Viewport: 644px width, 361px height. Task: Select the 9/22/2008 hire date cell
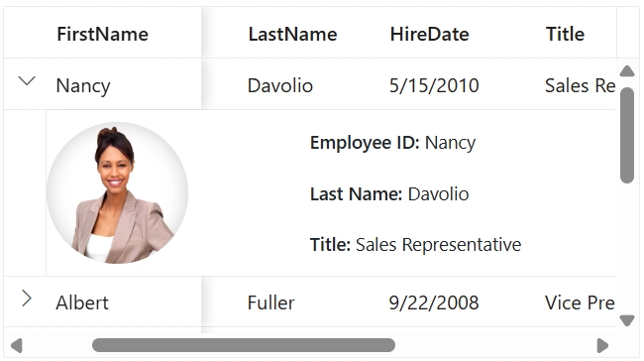pos(434,302)
